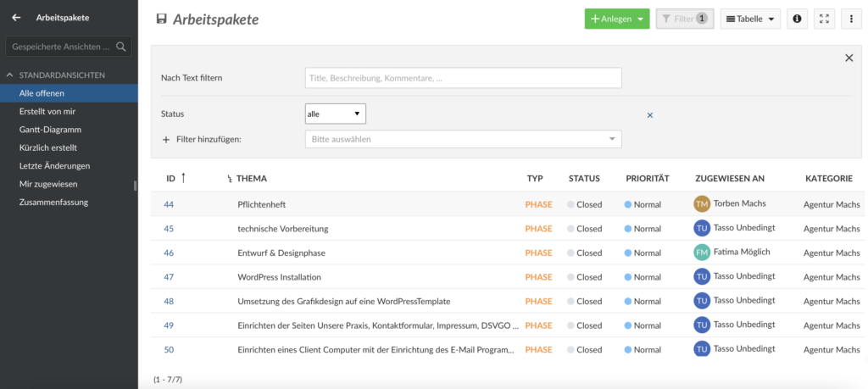Toggle the Filter button
Viewport: 868px width, 389px height.
(685, 19)
